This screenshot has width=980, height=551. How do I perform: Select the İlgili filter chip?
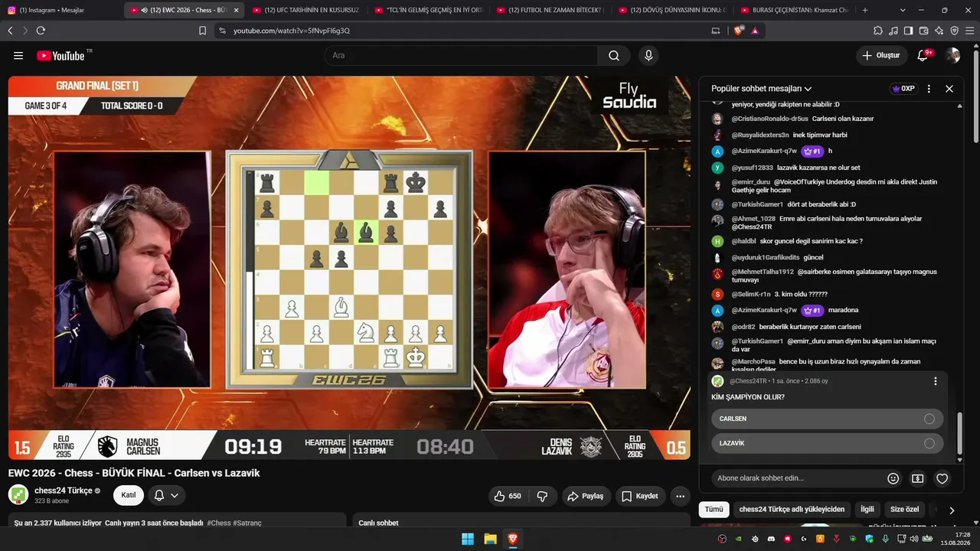coord(867,509)
